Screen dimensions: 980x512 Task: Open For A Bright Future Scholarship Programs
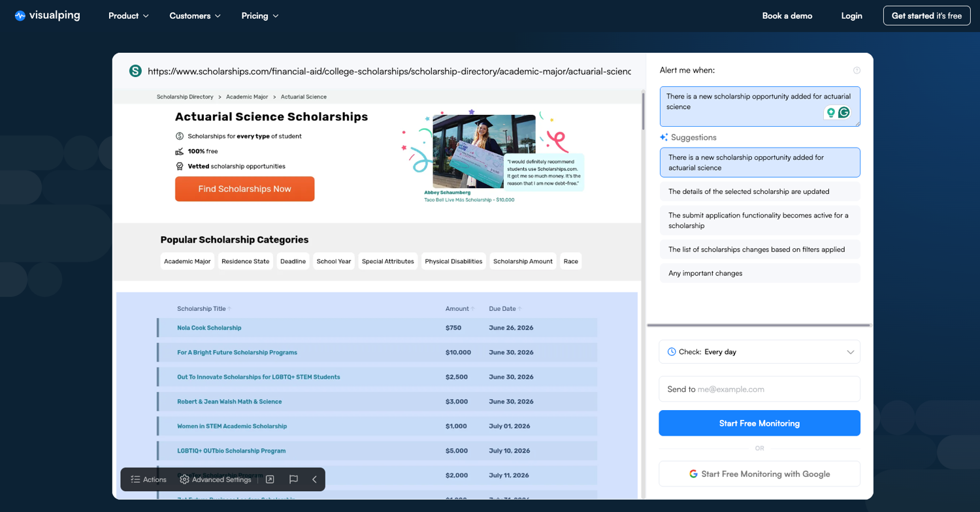click(237, 353)
